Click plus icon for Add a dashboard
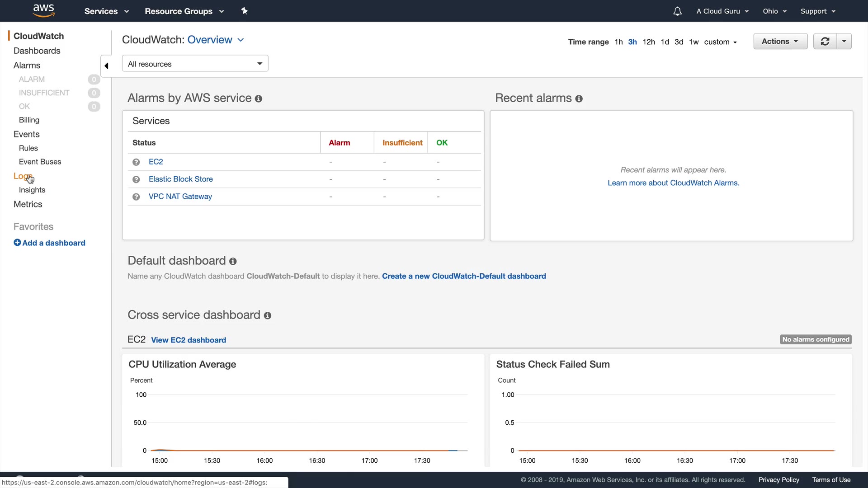This screenshot has width=868, height=488. (x=17, y=243)
